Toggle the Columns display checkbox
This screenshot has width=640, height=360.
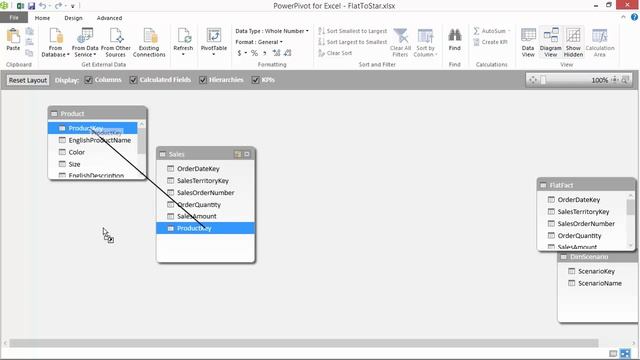(x=88, y=80)
